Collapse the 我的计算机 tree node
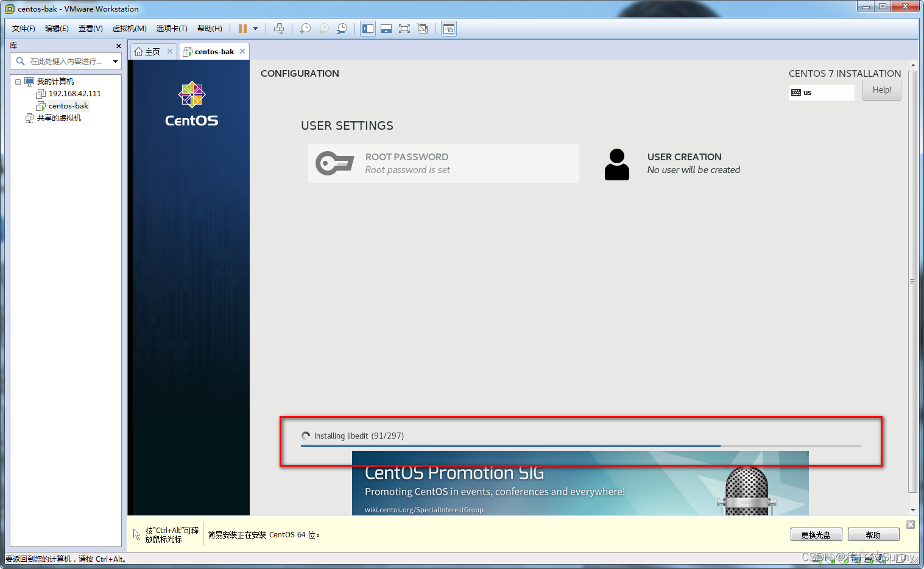The image size is (924, 569). point(18,82)
